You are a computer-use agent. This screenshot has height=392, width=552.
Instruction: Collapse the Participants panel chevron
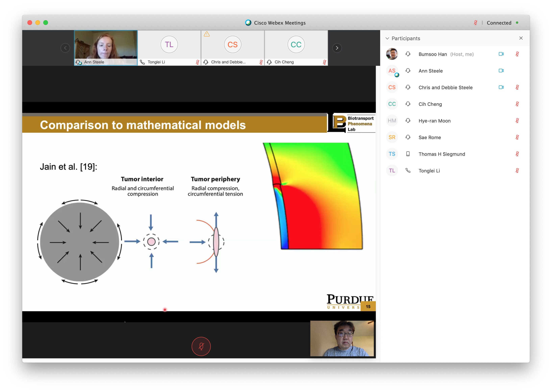[387, 38]
